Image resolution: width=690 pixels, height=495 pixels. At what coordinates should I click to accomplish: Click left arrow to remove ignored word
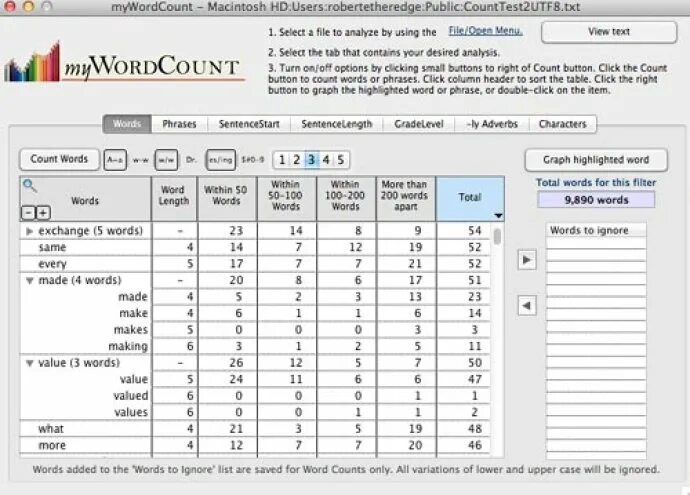point(526,305)
